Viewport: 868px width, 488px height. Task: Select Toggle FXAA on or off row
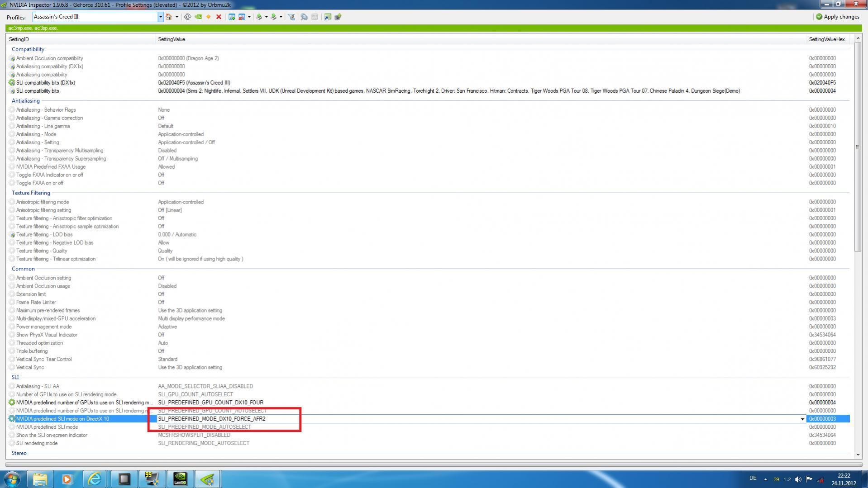(428, 183)
